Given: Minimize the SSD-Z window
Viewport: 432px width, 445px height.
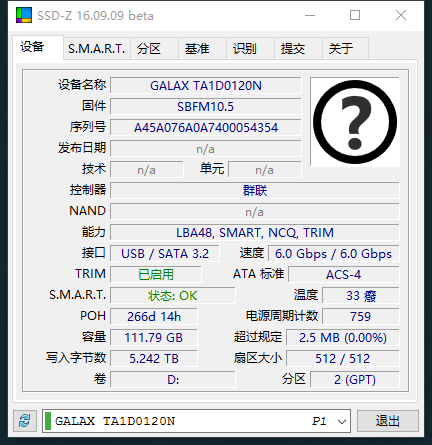Looking at the screenshot, I should point(310,15).
